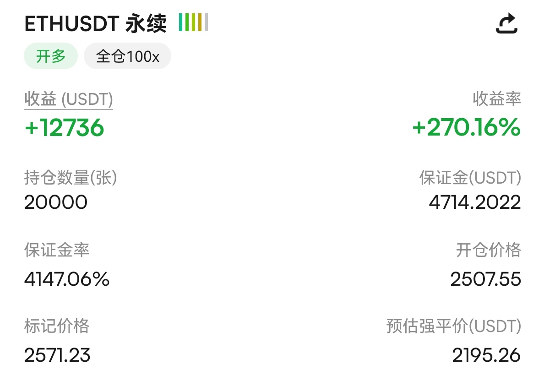This screenshot has width=544, height=392.
Task: Select the 2507.55 entry price
Action: (486, 279)
